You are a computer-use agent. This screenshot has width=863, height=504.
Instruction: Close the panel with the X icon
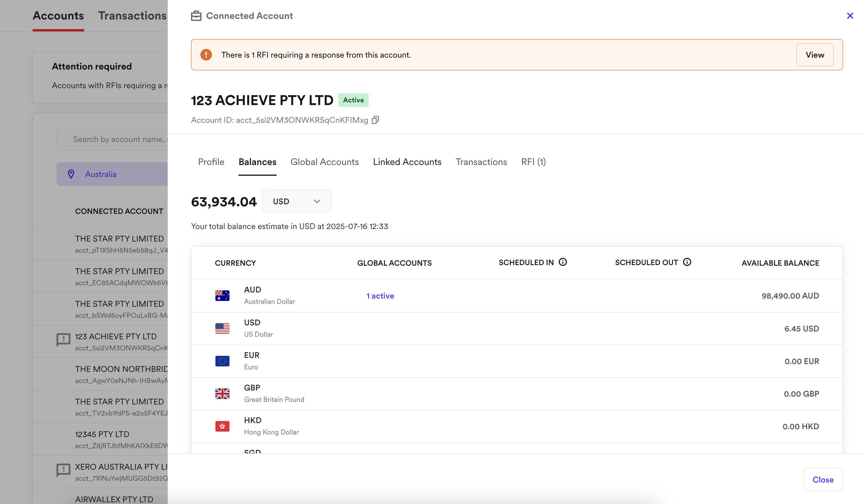click(x=850, y=16)
